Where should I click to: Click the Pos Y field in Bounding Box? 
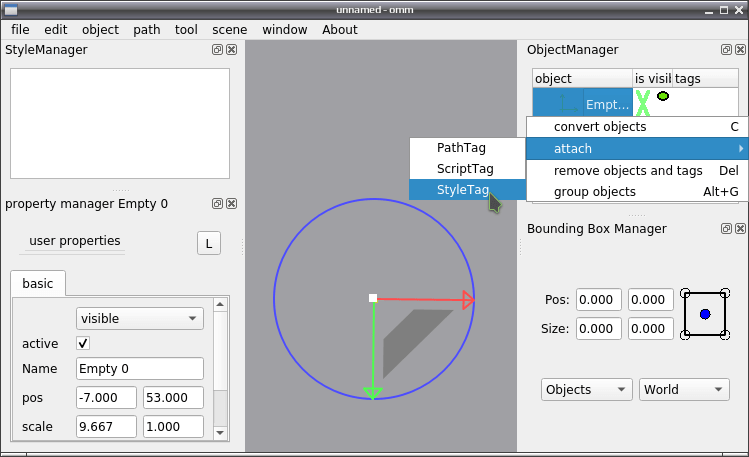coord(651,300)
